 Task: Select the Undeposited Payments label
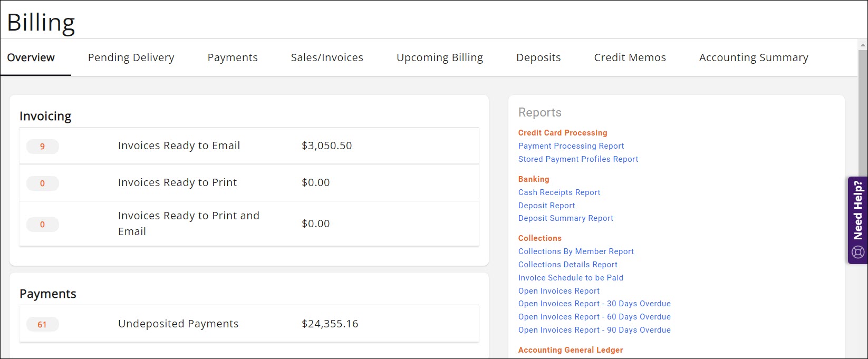coord(178,324)
